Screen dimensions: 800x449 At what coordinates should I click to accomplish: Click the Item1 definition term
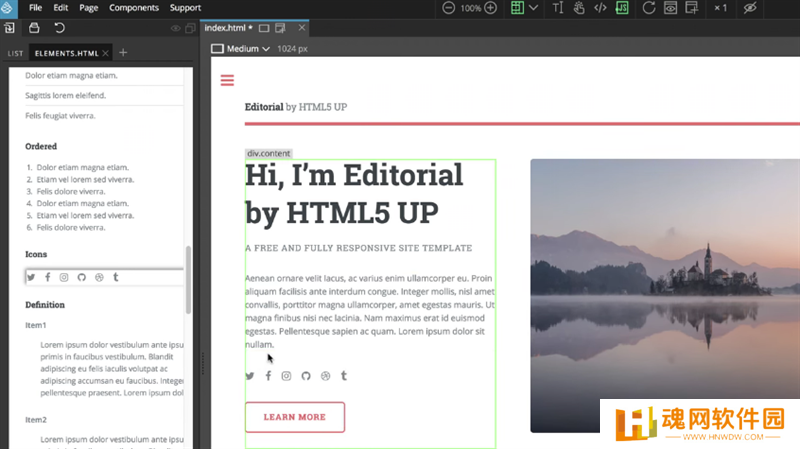[36, 325]
